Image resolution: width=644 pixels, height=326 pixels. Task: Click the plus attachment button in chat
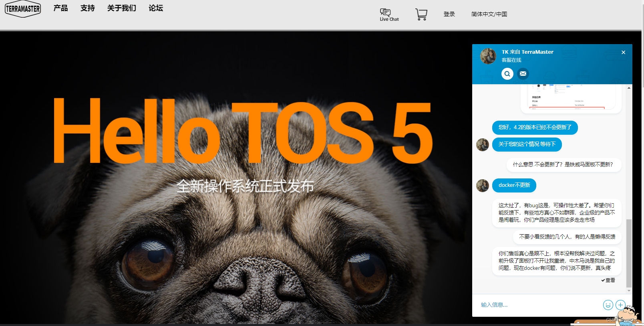coord(620,305)
